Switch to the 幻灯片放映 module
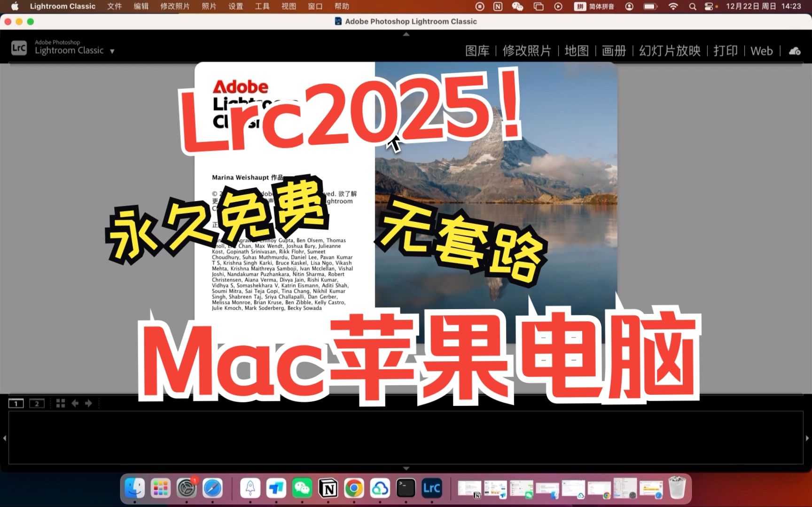The height and width of the screenshot is (507, 812). 670,51
